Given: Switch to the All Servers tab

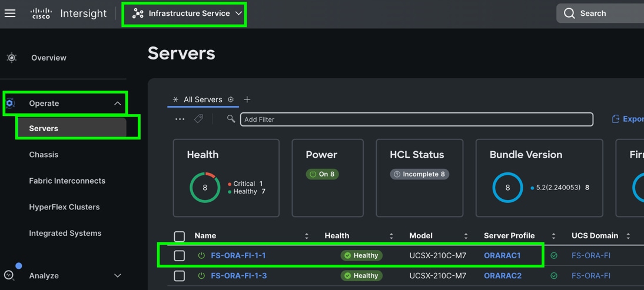Looking at the screenshot, I should pos(203,99).
